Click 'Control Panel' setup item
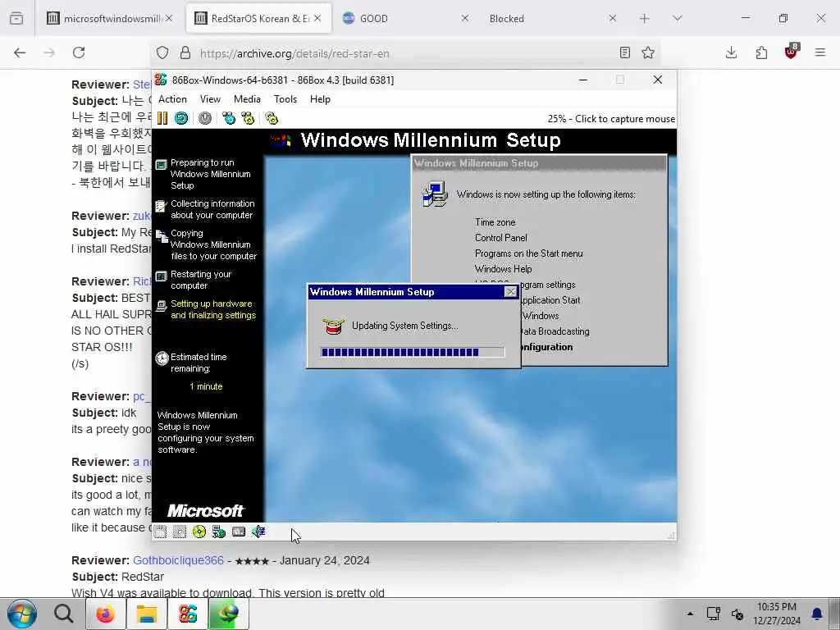Screen dimensions: 840x630 (501, 237)
